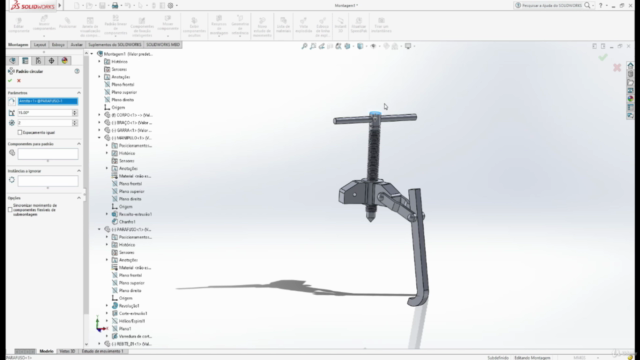Click the number of instances field
The image size is (640, 360).
(x=44, y=123)
